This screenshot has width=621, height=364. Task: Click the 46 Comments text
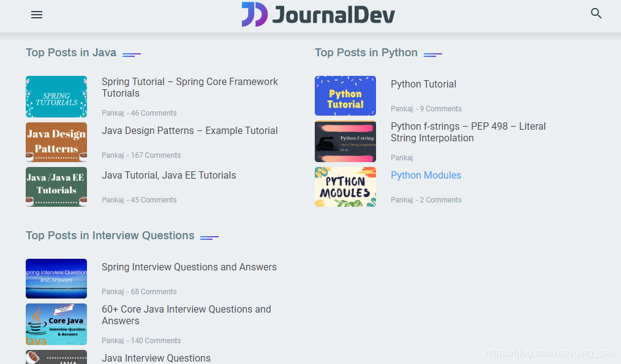pos(154,113)
